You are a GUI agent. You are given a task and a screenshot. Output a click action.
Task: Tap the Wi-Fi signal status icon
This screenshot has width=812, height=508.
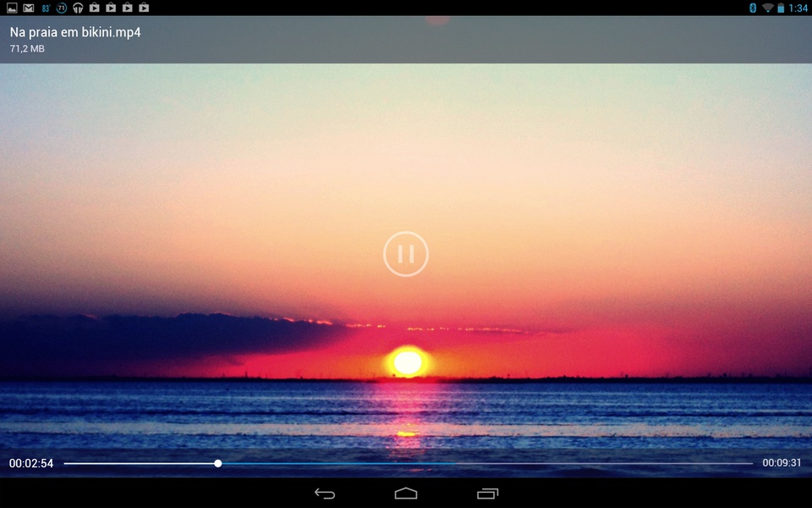tap(768, 8)
